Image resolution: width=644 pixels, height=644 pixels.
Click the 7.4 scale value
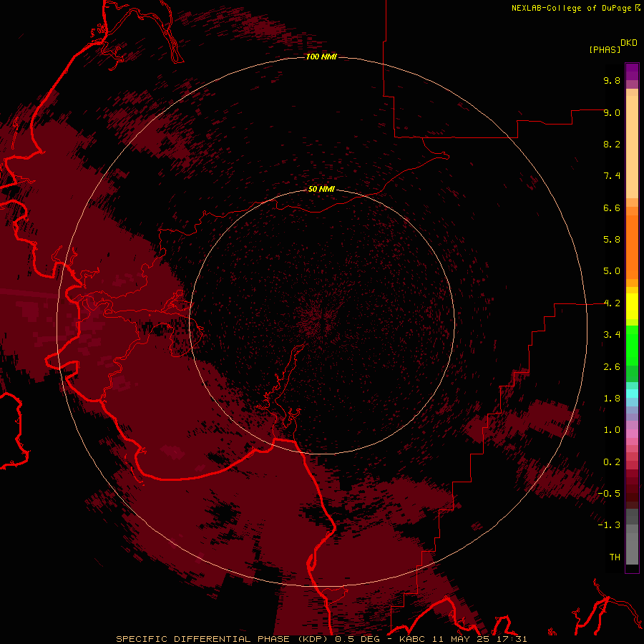(x=612, y=176)
